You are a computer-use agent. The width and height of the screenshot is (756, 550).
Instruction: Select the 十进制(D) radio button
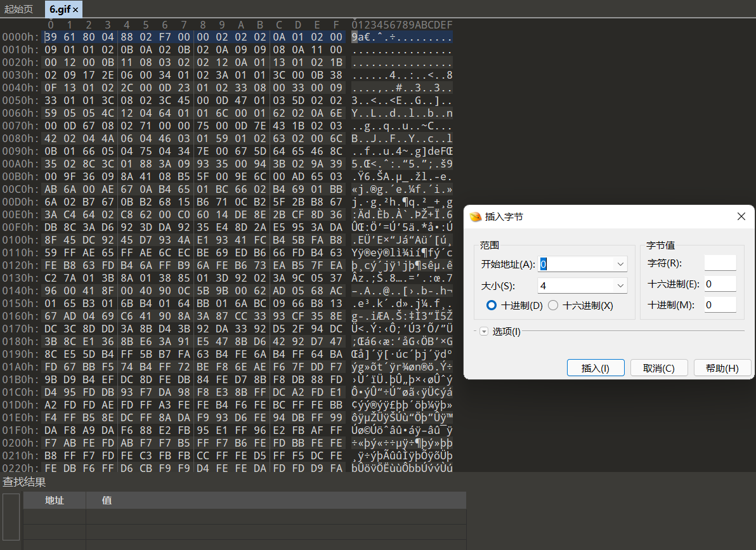pyautogui.click(x=491, y=304)
